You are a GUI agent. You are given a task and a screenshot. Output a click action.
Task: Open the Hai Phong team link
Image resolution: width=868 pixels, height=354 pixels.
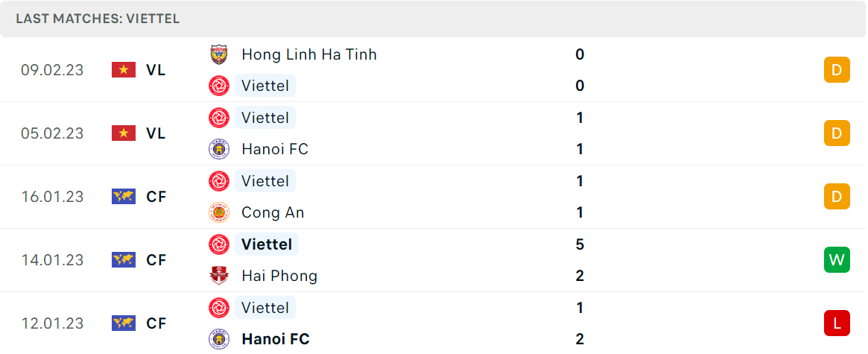click(x=279, y=276)
